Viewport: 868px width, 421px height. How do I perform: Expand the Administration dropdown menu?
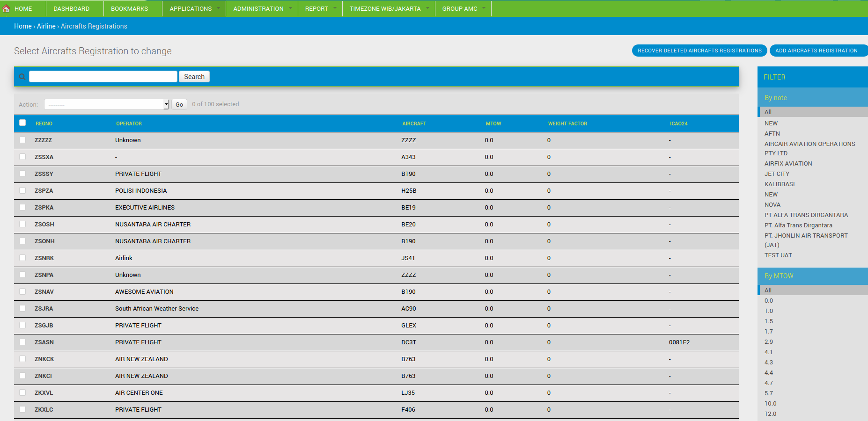262,8
